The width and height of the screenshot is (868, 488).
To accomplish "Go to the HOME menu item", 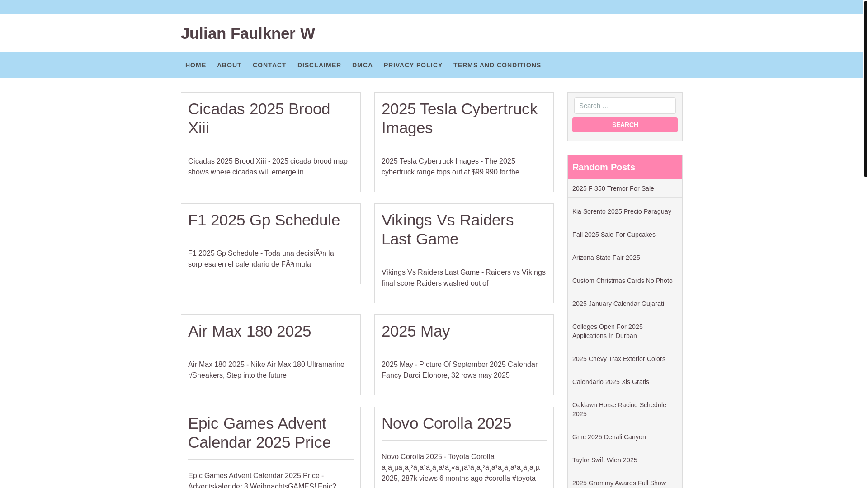I will pyautogui.click(x=196, y=65).
